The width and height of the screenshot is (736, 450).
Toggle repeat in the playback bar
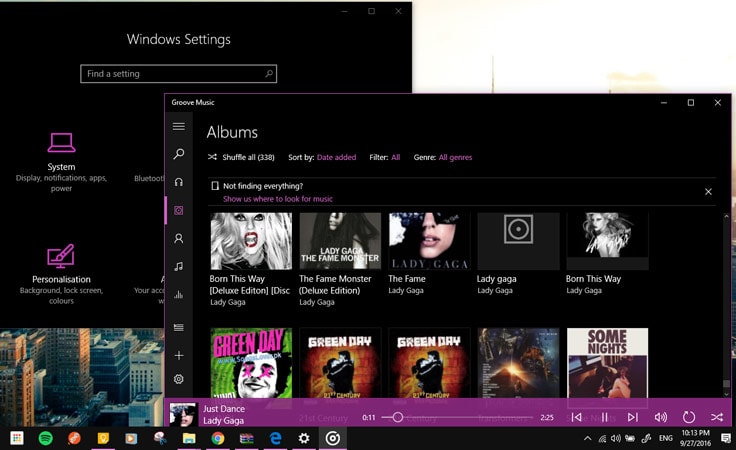point(689,417)
